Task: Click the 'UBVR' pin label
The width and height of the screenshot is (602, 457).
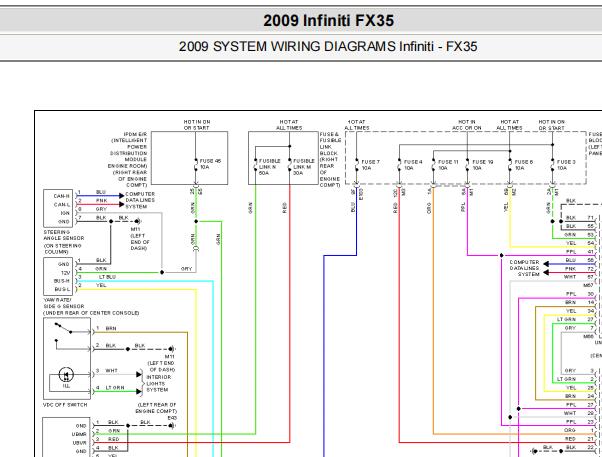Action: [x=79, y=443]
